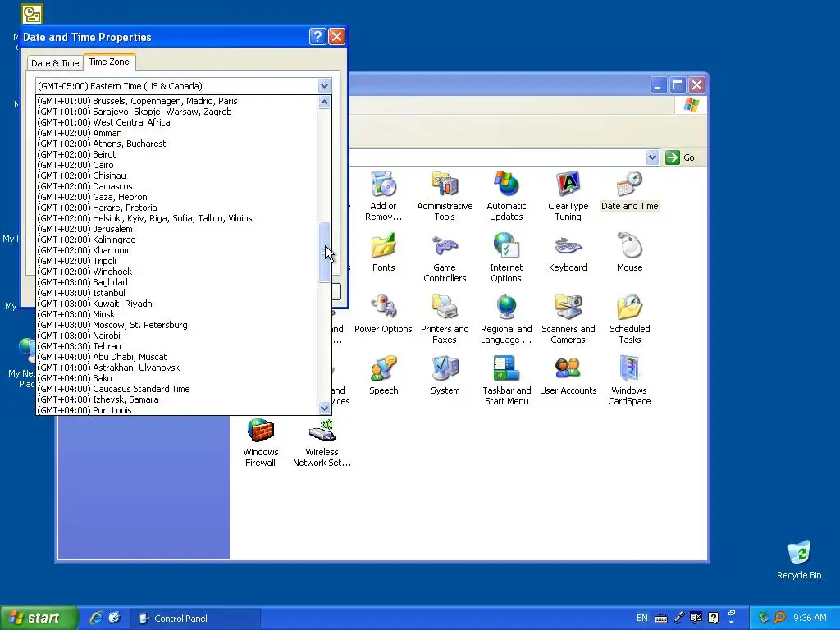840x630 pixels.
Task: Open Power Options icon
Action: (x=383, y=314)
